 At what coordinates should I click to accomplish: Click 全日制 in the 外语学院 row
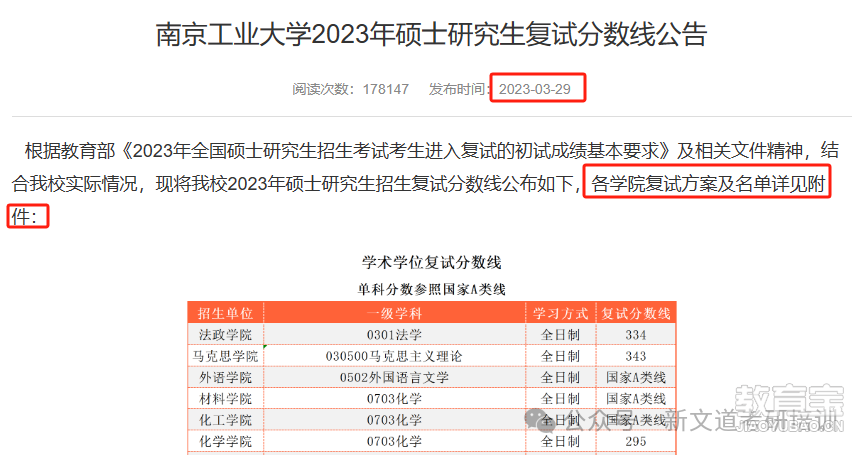(560, 377)
